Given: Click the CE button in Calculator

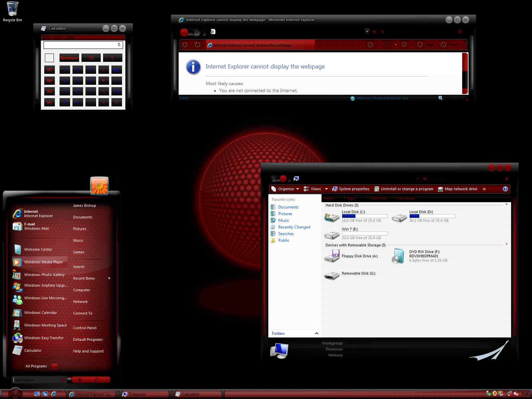Looking at the screenshot, I should coord(91,58).
